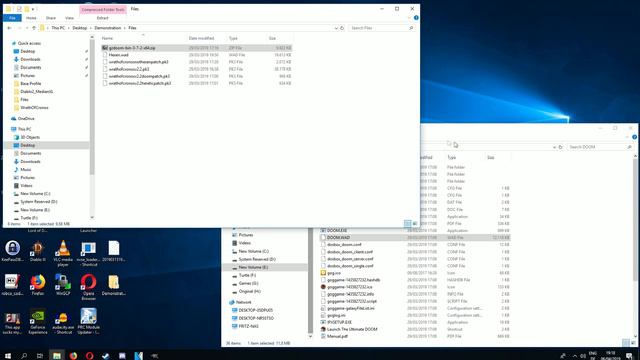Open the Diablo II desktop shortcut
The width and height of the screenshot is (640, 360).
(38, 251)
